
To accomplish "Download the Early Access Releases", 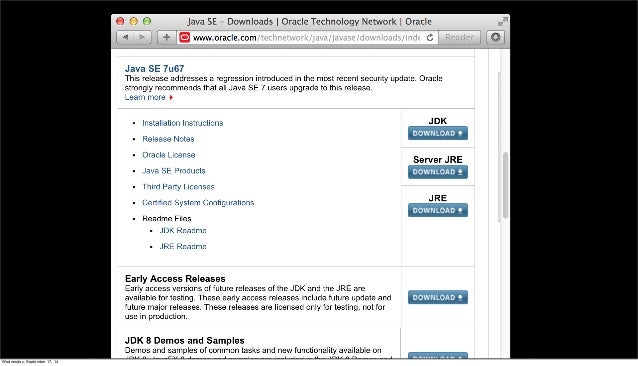I will click(438, 297).
